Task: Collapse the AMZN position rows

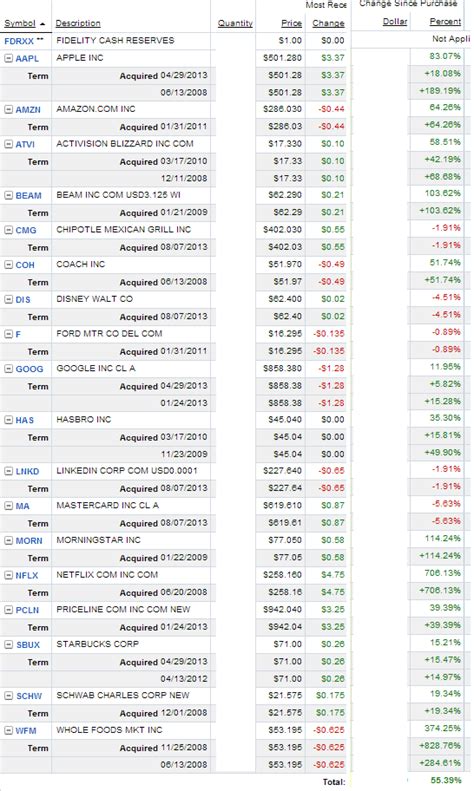Action: (8, 109)
